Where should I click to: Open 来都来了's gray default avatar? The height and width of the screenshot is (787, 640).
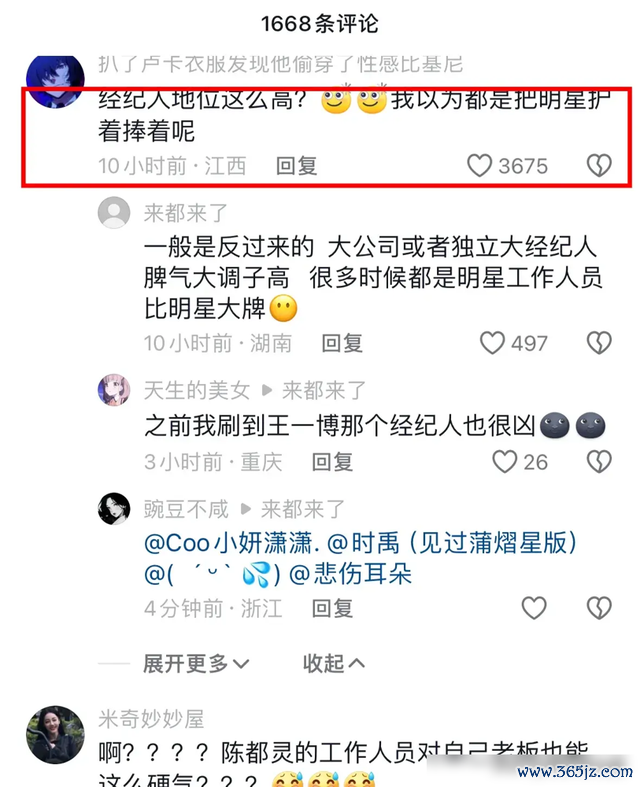[x=114, y=213]
